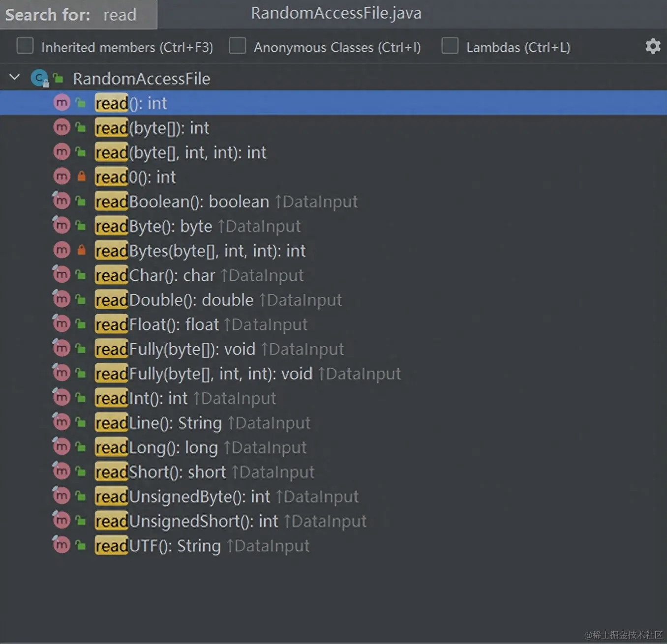Click method icon beside readFloat()

click(61, 323)
